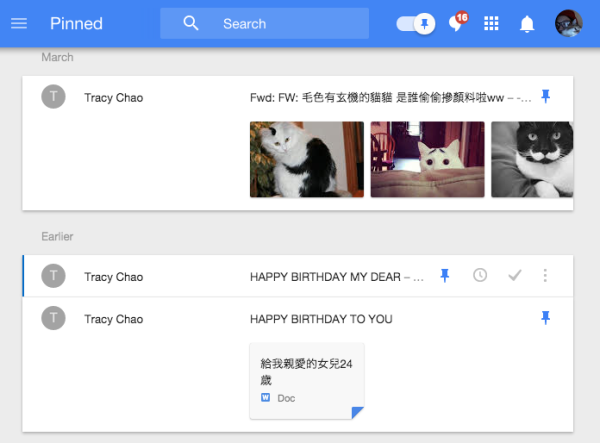Open the Doc attachment card

pyautogui.click(x=307, y=380)
